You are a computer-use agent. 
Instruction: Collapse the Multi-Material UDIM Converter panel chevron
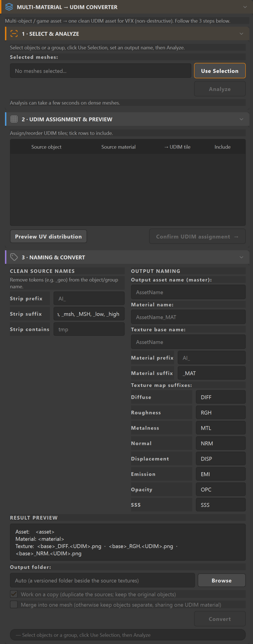click(x=245, y=7)
